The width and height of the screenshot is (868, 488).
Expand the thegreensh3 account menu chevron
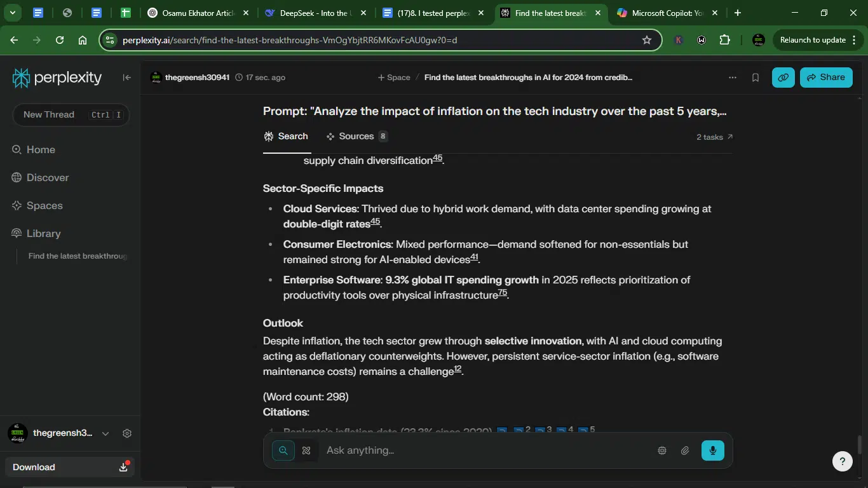[x=105, y=433]
